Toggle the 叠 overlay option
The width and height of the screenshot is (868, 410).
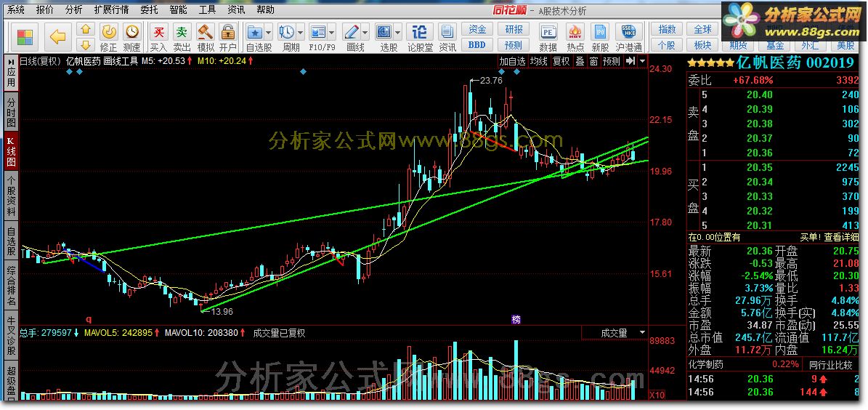[580, 61]
